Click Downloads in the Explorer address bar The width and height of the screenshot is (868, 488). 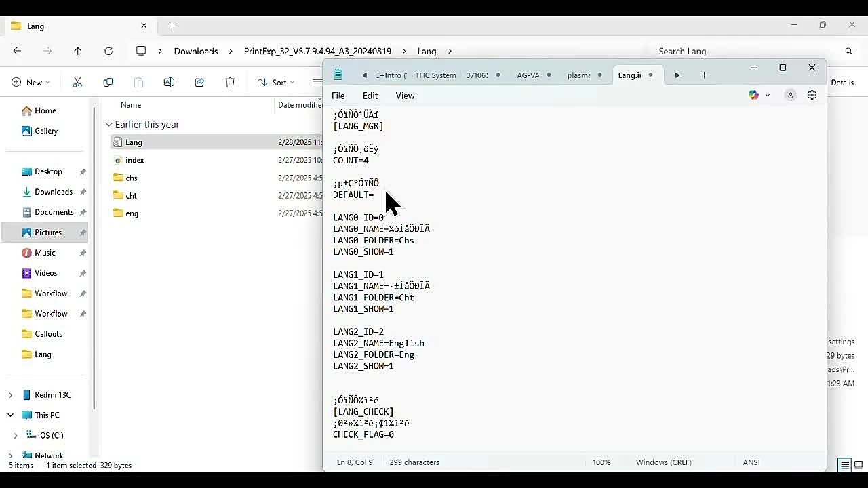pyautogui.click(x=196, y=51)
